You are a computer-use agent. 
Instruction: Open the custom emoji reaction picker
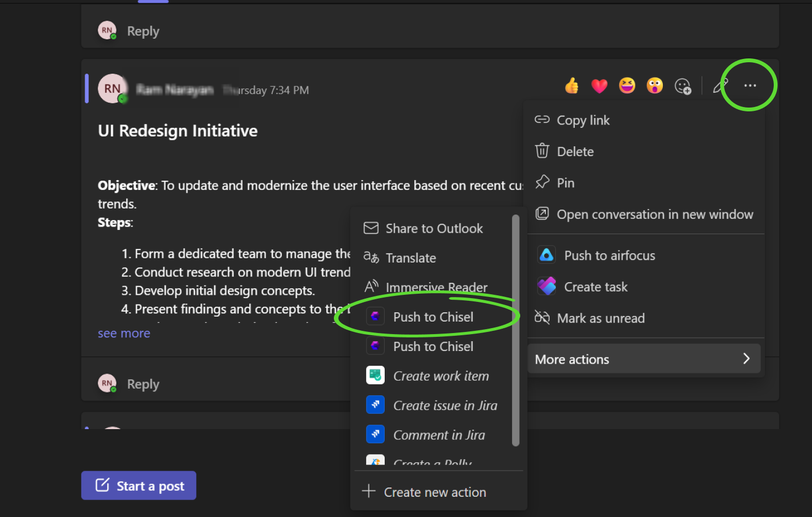coord(682,86)
